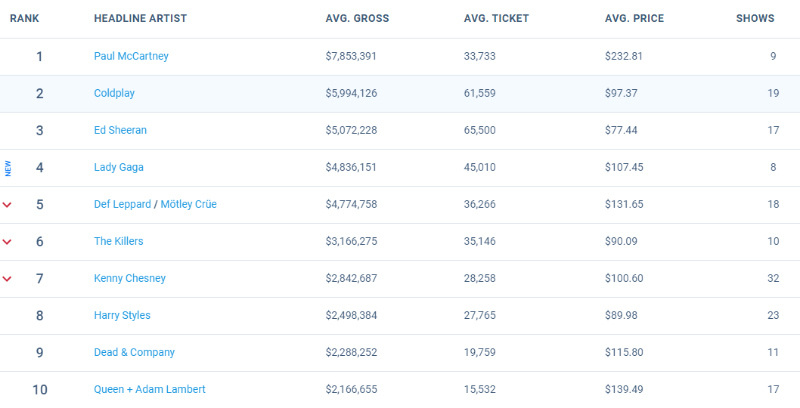Follow the Harry Styles link
The width and height of the screenshot is (800, 408).
(x=122, y=315)
